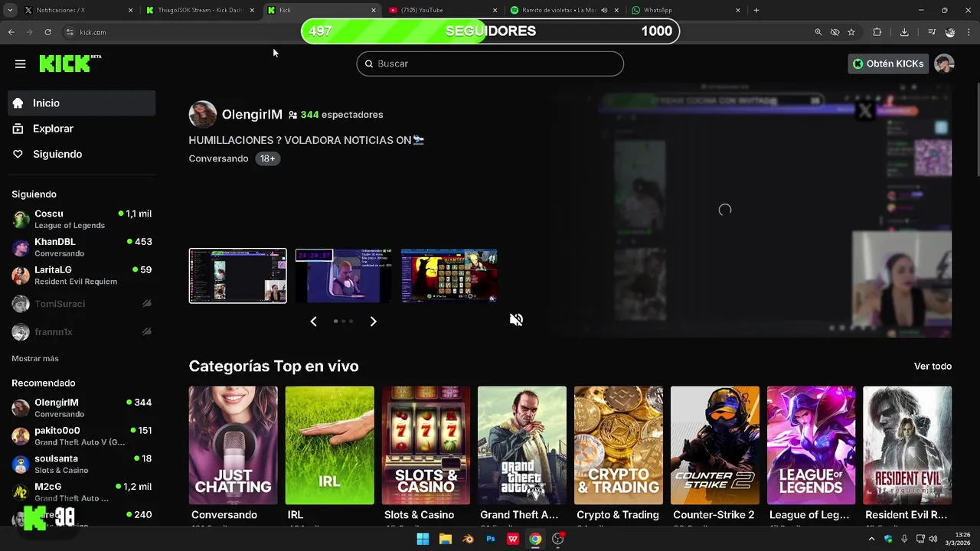Click M2cG avatar in Recomendado

tap(21, 492)
